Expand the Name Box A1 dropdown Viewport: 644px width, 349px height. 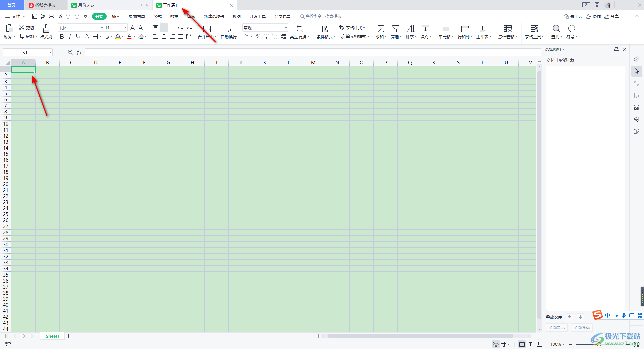[51, 52]
